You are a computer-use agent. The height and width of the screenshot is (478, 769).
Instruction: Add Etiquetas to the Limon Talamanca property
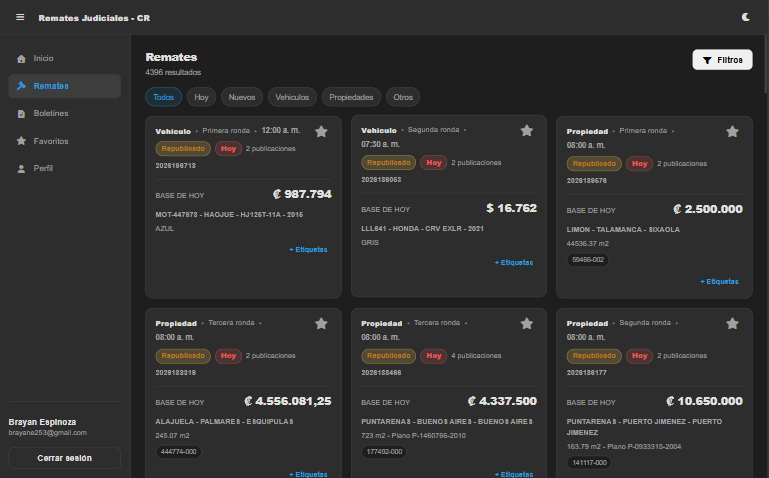pos(719,281)
